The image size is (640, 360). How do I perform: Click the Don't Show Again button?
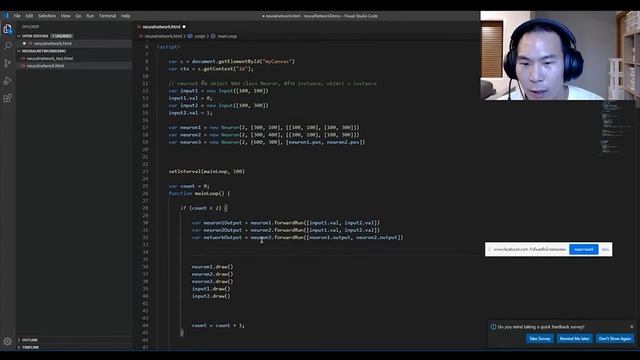tap(615, 339)
